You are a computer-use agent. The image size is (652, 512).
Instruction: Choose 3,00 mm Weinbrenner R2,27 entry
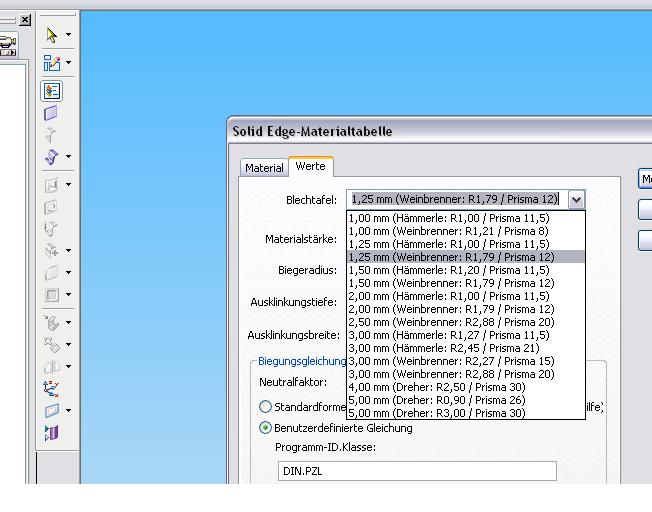[466, 361]
